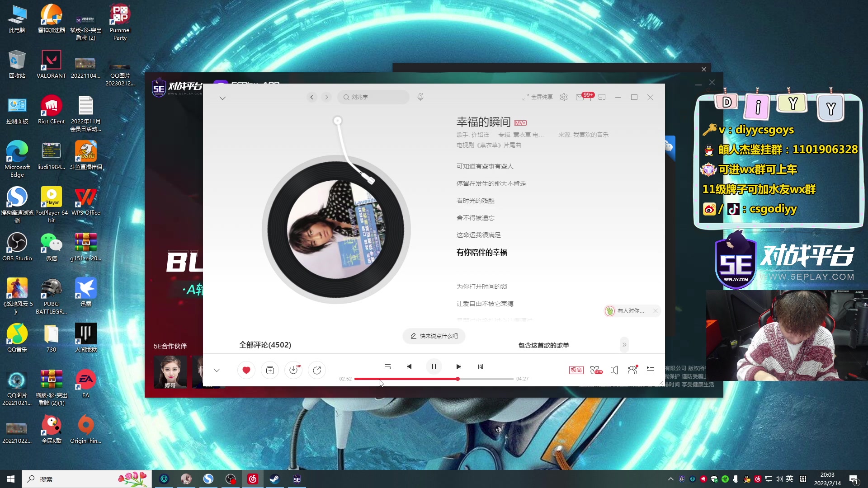
Task: Open the sound effects icon marked NEW
Action: click(x=596, y=370)
